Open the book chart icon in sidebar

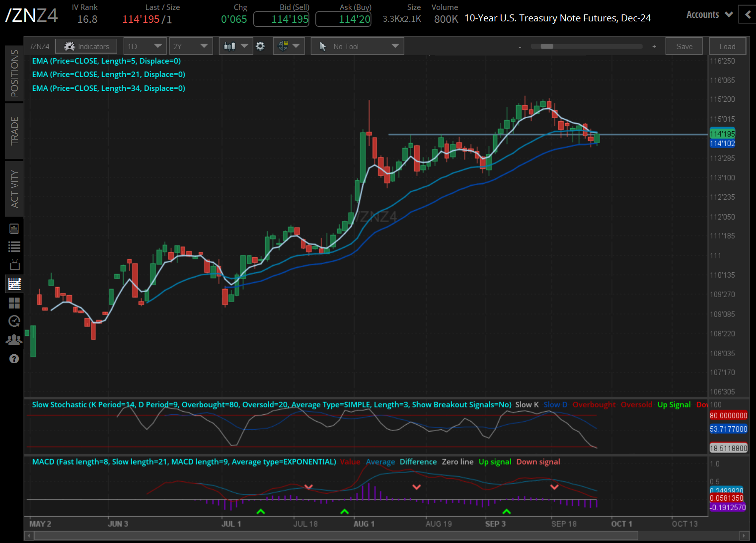point(14,229)
